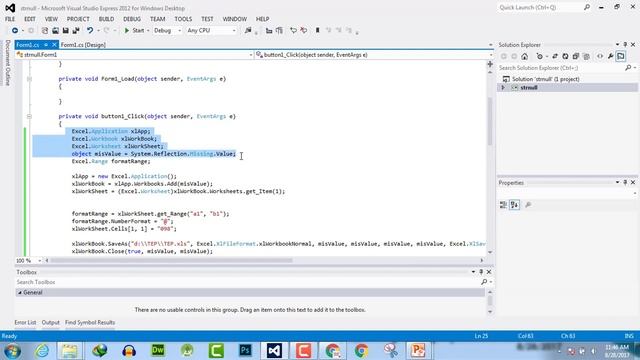Click the View Code icon in Solution Explorer

pyautogui.click(x=600, y=57)
